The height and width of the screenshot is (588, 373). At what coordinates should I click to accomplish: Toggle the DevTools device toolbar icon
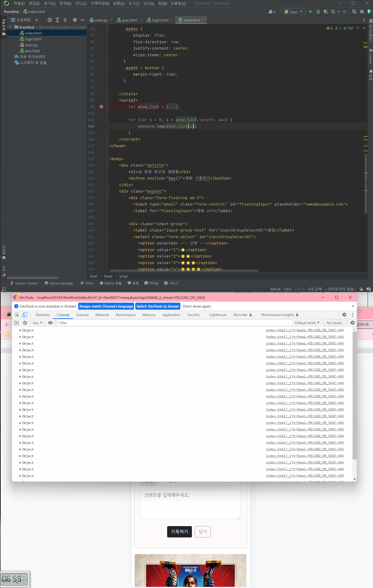coord(25,315)
